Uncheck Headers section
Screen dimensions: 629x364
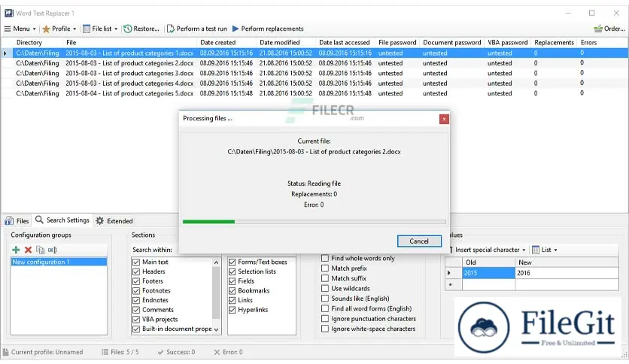pos(136,271)
